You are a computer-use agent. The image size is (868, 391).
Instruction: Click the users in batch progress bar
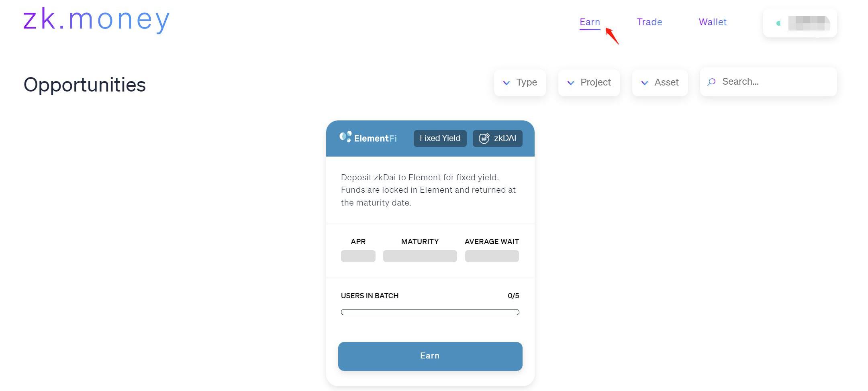[430, 312]
